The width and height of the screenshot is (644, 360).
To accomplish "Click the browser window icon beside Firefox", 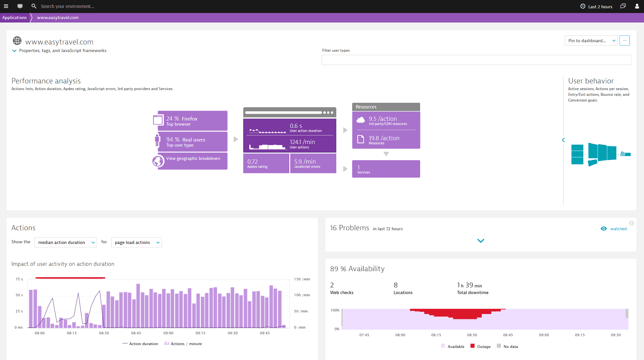I will [x=158, y=120].
